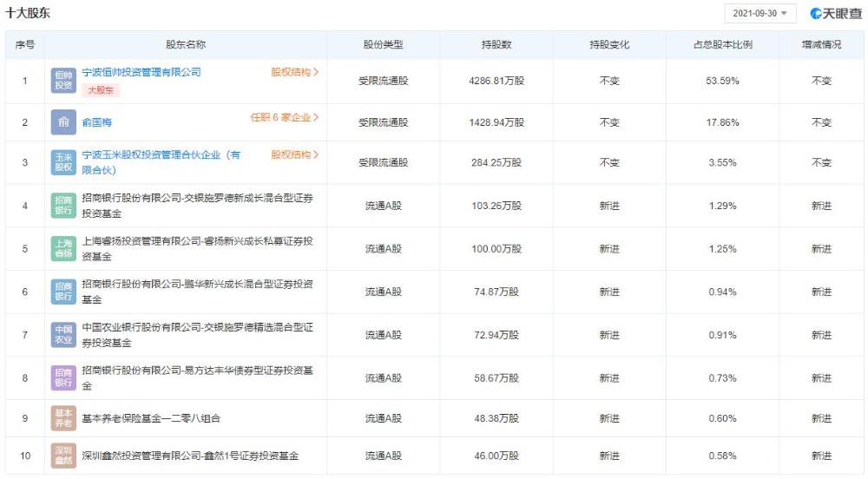Viewport: 868px width, 479px height.
Task: Click the 招商银行 avatar icon in row 6
Action: coord(63,292)
